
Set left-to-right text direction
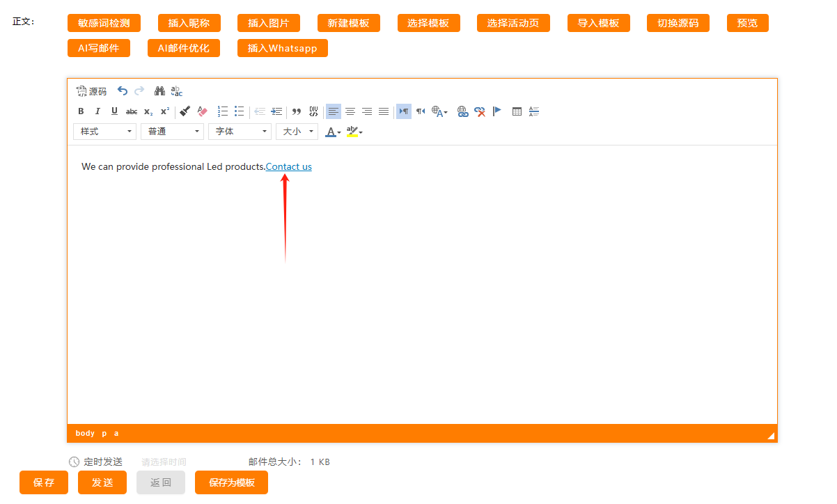(404, 111)
